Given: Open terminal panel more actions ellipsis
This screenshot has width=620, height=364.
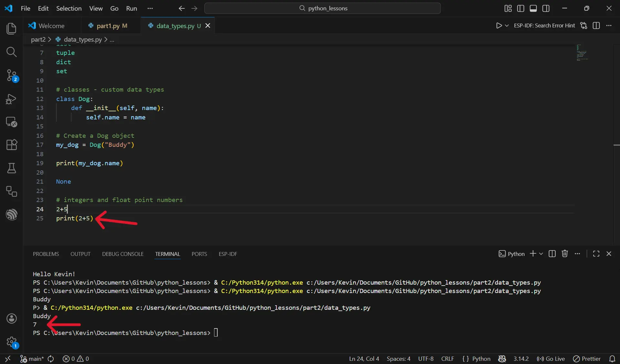Looking at the screenshot, I should pos(577,254).
